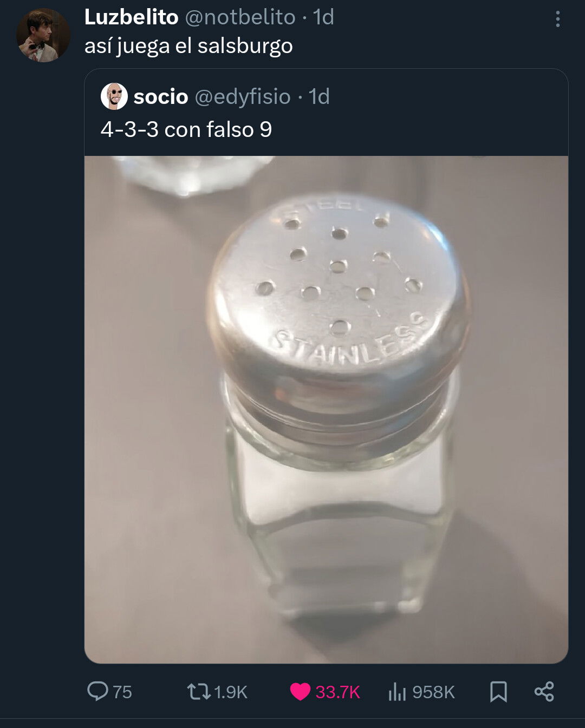The width and height of the screenshot is (585, 728).
Task: Click the share icon
Action: [544, 691]
